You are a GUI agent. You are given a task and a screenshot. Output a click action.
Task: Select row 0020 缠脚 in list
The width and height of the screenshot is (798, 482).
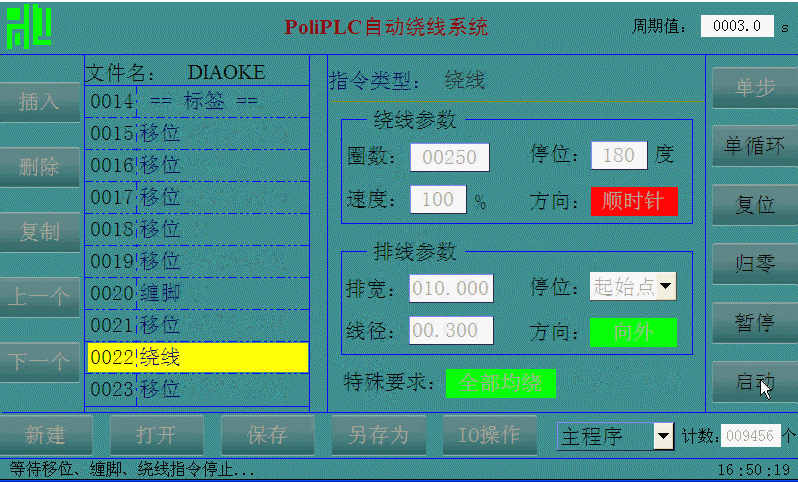pyautogui.click(x=197, y=293)
